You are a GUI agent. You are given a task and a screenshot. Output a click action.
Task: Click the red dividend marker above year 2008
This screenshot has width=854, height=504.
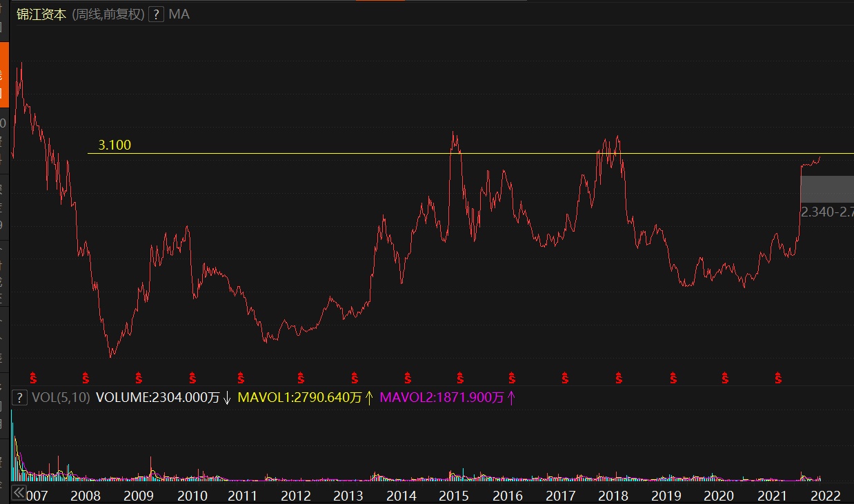click(86, 378)
